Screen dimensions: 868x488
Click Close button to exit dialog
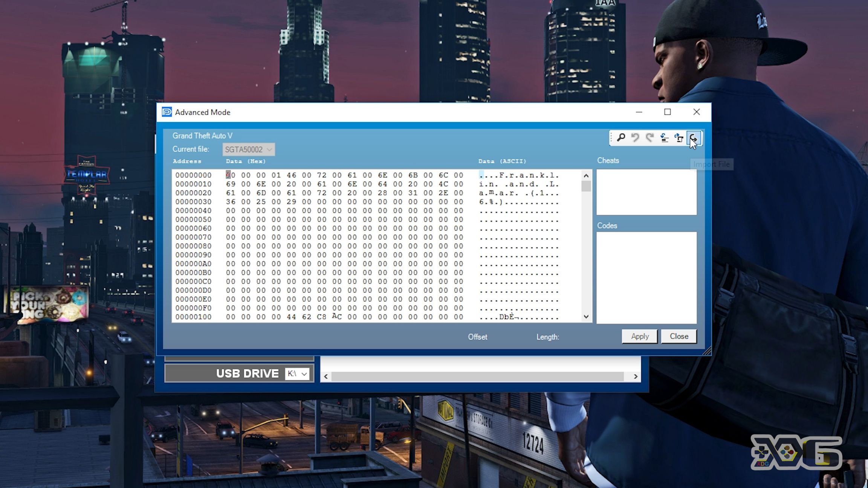[x=679, y=336]
